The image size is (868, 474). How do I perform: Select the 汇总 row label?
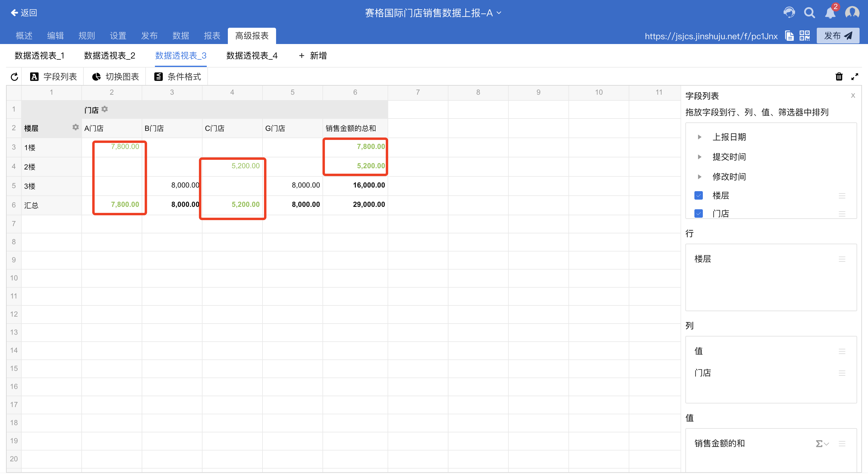point(52,205)
